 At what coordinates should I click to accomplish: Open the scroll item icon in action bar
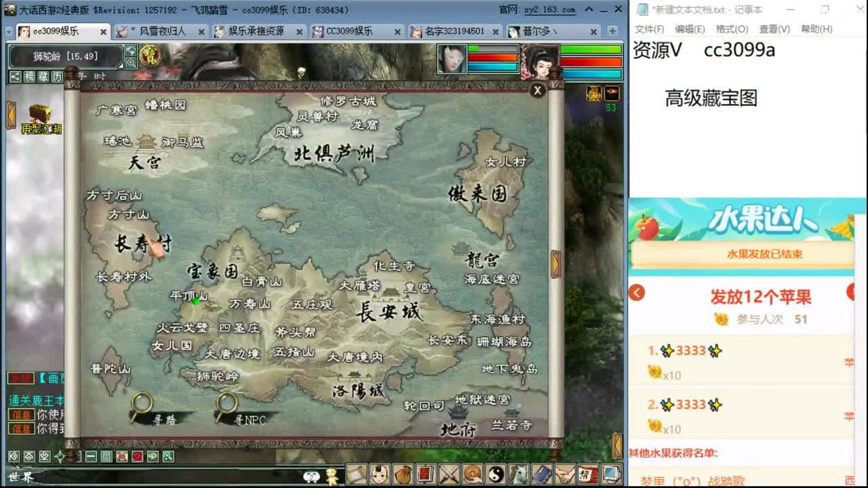coord(357,474)
